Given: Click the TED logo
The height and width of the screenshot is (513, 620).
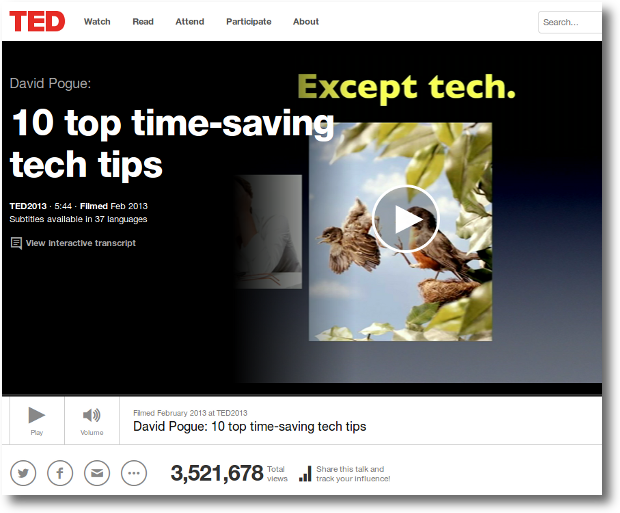Looking at the screenshot, I should click(x=37, y=21).
